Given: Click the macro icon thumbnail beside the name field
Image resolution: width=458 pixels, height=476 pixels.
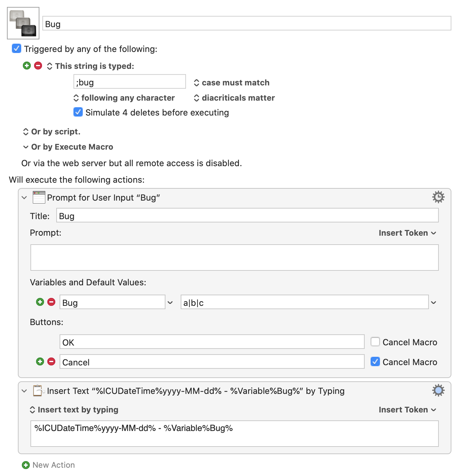Looking at the screenshot, I should pos(23,23).
